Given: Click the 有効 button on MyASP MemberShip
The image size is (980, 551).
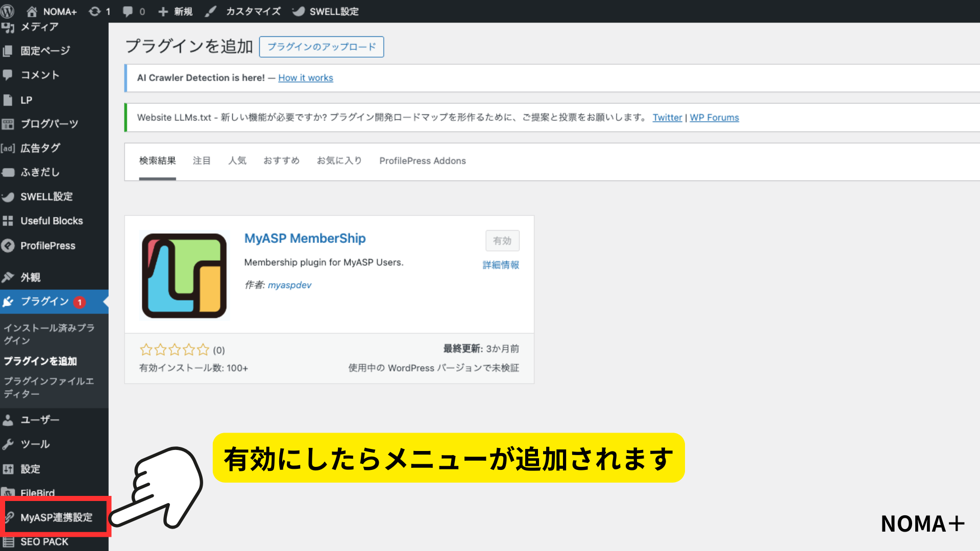Looking at the screenshot, I should click(x=502, y=241).
